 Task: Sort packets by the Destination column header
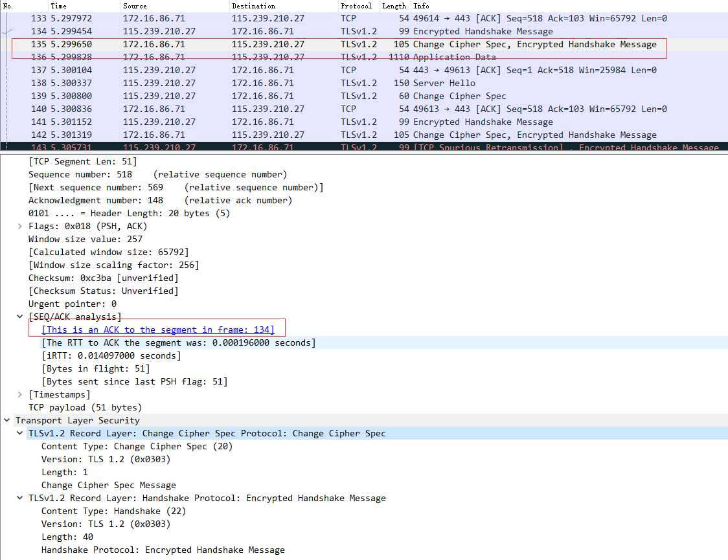coord(283,6)
